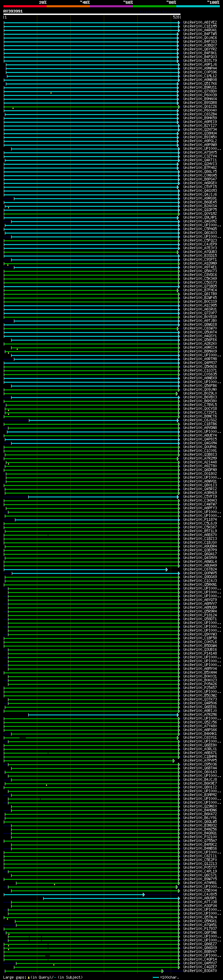Screen dimensions: 223x980
Task: Click the arrowhead ending the C6TB24 alignment bar
Action: [167, 569]
